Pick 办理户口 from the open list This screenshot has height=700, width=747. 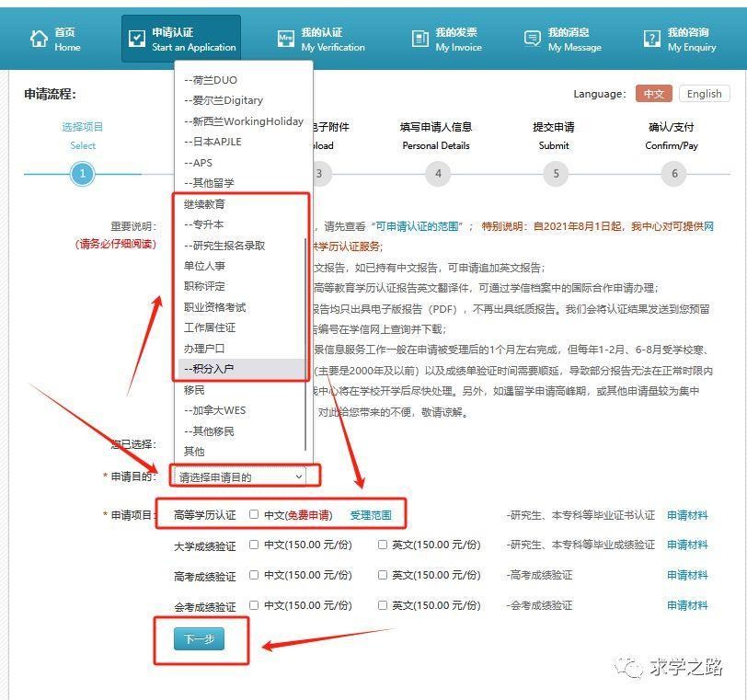pyautogui.click(x=204, y=349)
